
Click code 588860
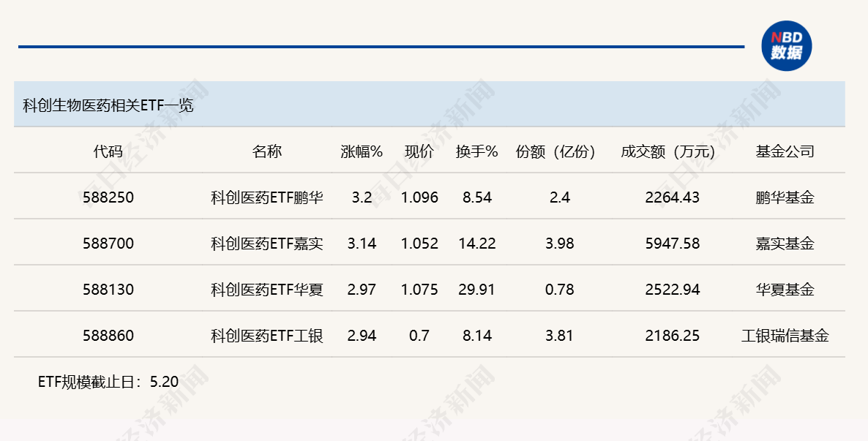coord(108,335)
